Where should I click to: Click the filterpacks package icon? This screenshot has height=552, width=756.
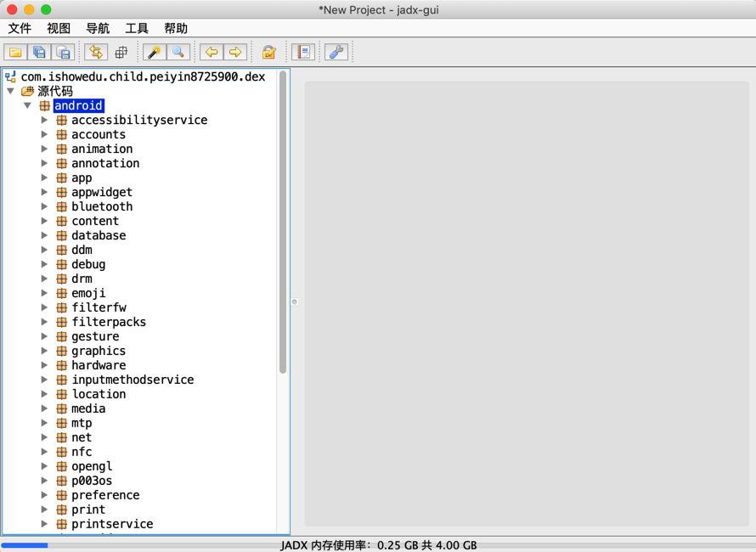tap(62, 322)
